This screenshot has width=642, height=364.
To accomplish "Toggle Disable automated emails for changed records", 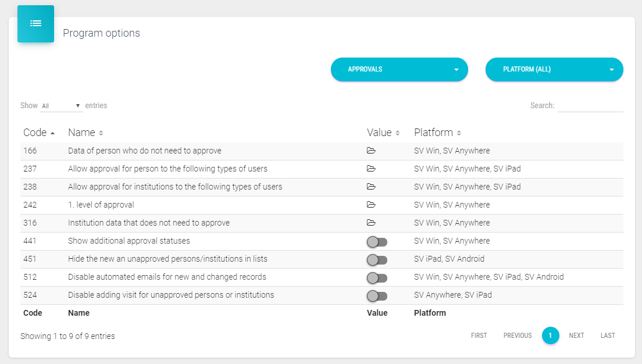I will pyautogui.click(x=377, y=278).
